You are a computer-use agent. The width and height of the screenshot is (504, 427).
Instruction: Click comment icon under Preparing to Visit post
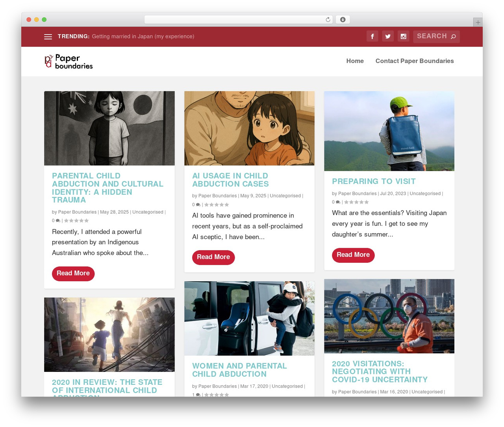(x=338, y=202)
